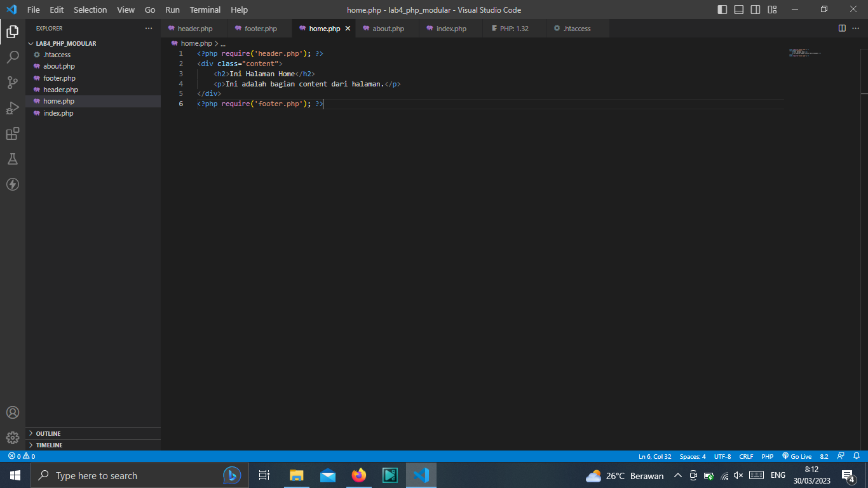Change language mode PHP

pos(768,456)
